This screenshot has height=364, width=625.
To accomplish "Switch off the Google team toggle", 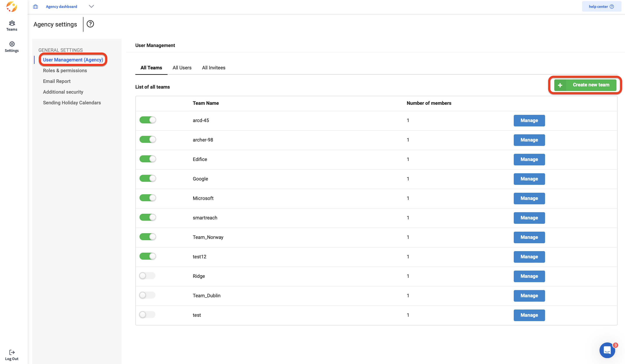I will 148,178.
